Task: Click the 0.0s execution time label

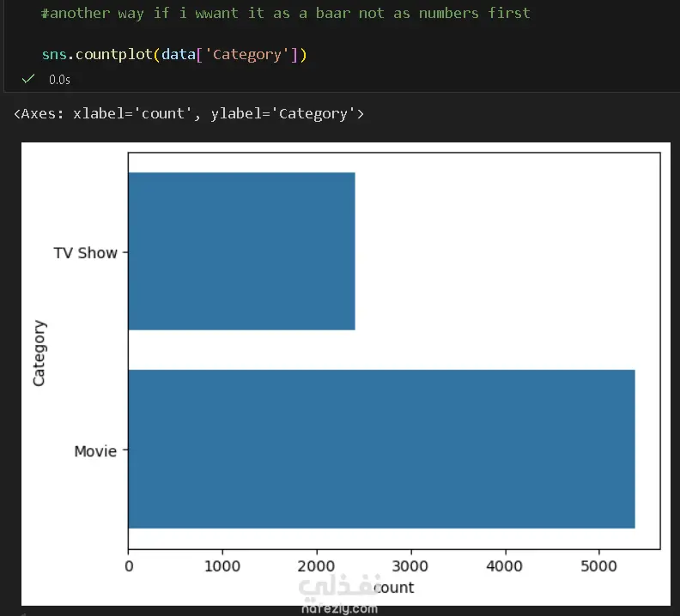Action: pos(59,80)
